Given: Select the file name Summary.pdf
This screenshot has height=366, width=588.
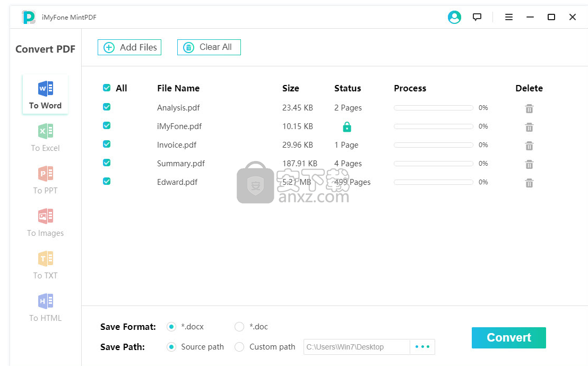Looking at the screenshot, I should pos(181,164).
